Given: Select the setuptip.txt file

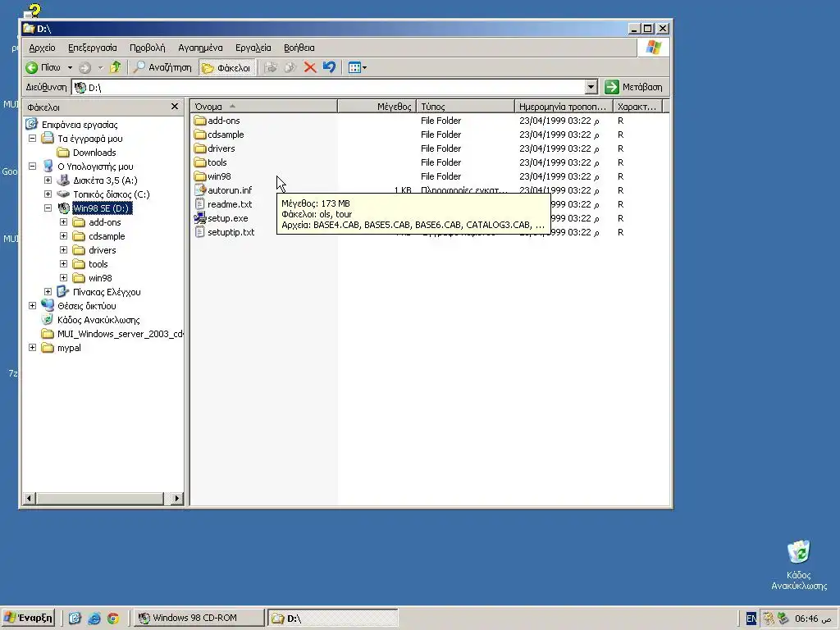Looking at the screenshot, I should point(231,232).
